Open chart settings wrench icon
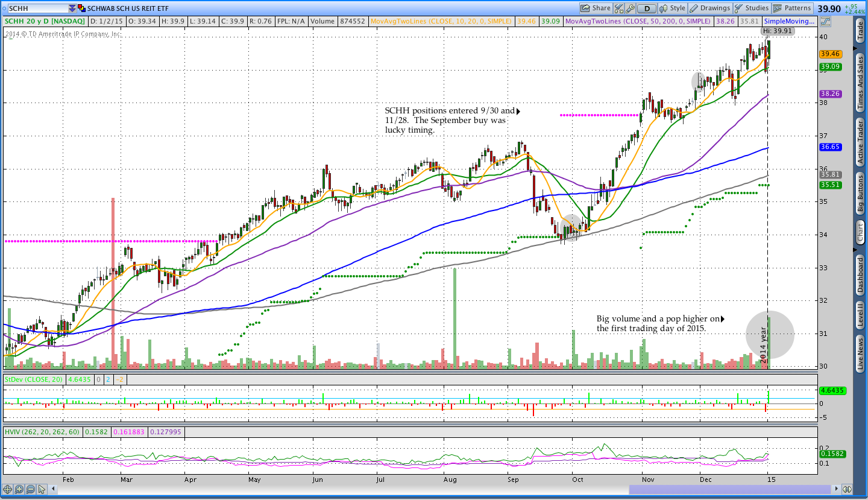The image size is (868, 500). point(631,8)
